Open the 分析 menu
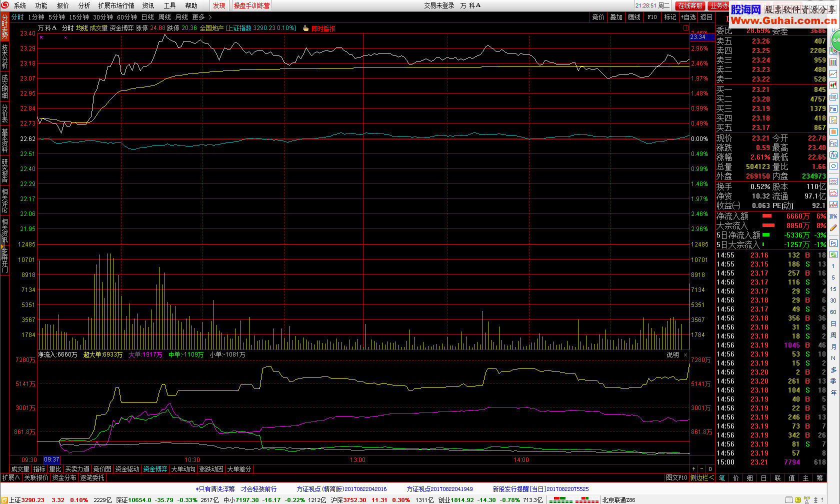Image resolution: width=840 pixels, height=504 pixels. coord(84,5)
